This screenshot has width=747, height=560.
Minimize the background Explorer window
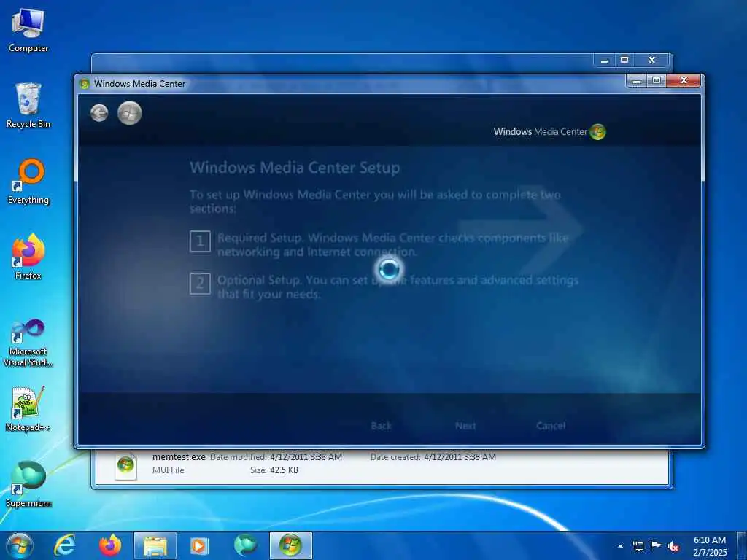[605, 61]
